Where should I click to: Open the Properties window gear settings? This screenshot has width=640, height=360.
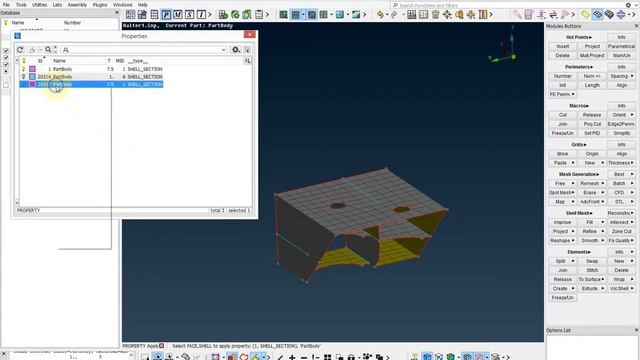236,49
